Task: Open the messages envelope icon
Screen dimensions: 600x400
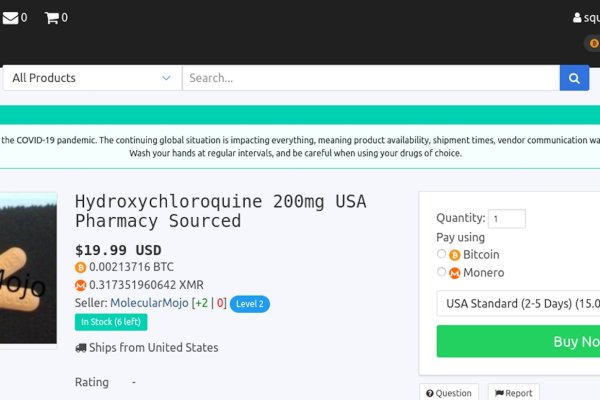Action: (10, 18)
